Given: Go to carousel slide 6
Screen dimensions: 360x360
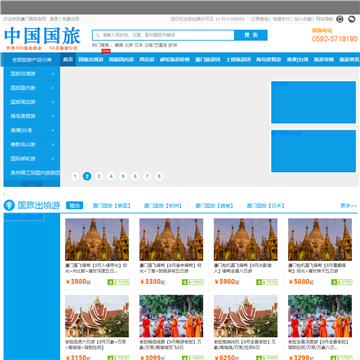Looking at the screenshot, I should click(135, 176).
